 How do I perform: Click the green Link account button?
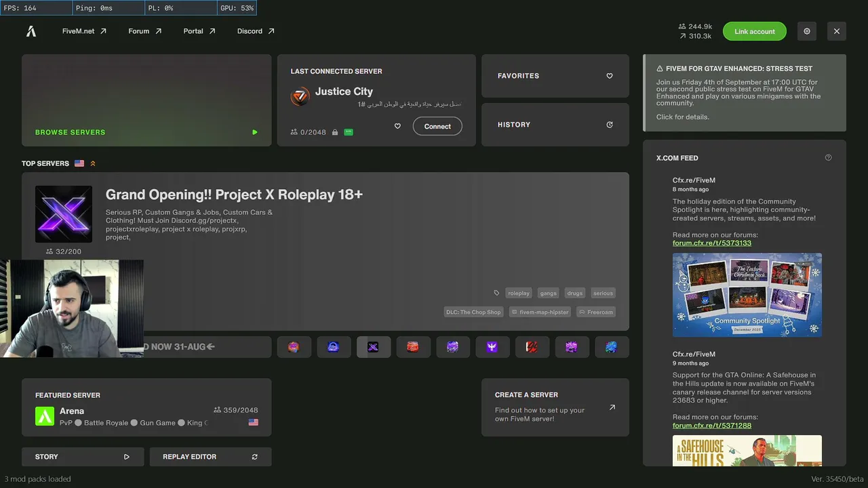[x=754, y=31]
